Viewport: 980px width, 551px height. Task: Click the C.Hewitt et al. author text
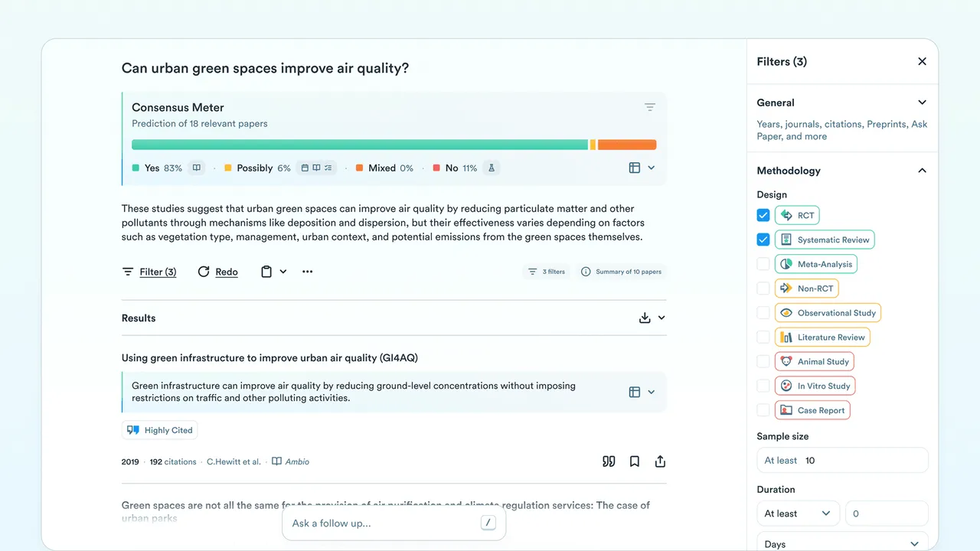(234, 461)
